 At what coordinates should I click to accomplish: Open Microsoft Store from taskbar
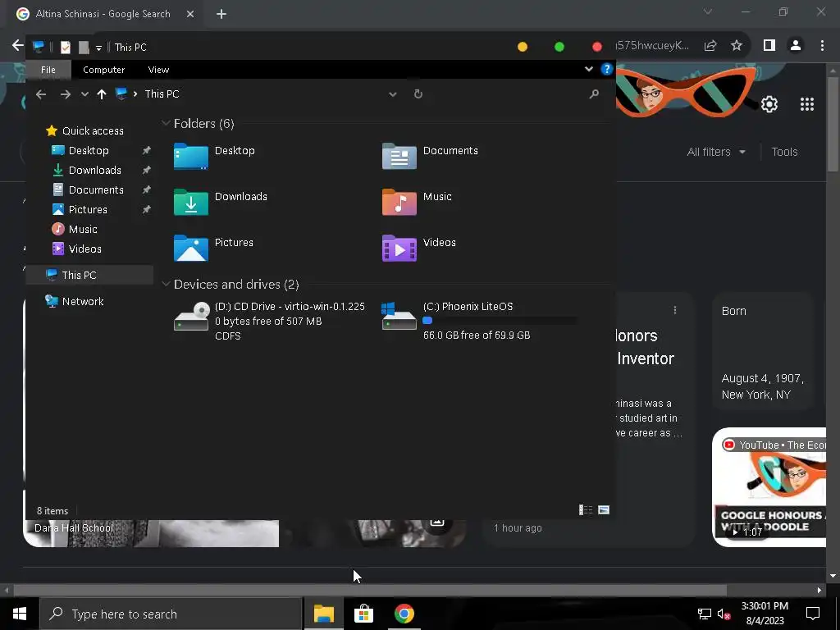click(363, 614)
